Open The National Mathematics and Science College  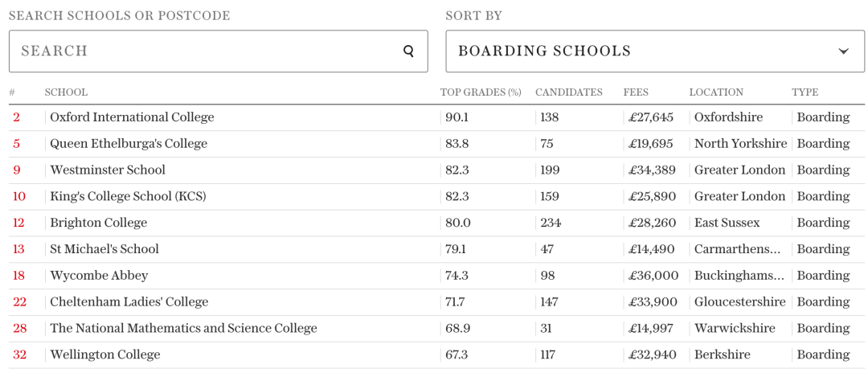click(x=183, y=328)
